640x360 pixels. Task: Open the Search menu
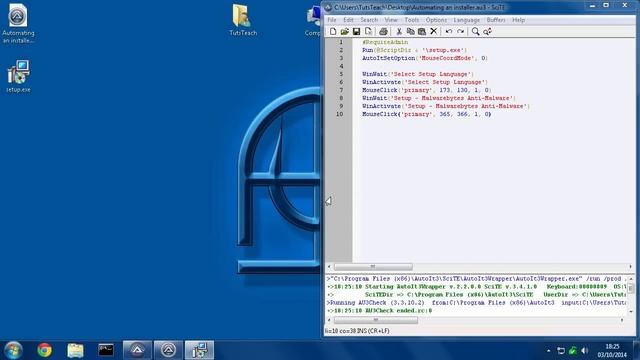pos(369,20)
